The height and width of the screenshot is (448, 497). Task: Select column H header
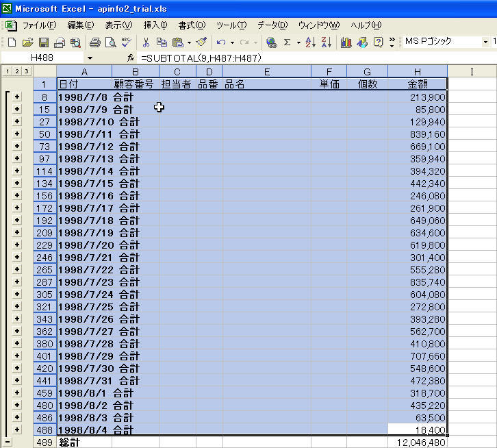[x=417, y=71]
